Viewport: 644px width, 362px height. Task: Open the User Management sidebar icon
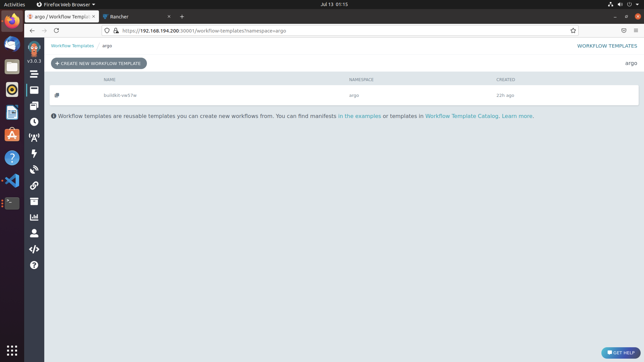(34, 233)
